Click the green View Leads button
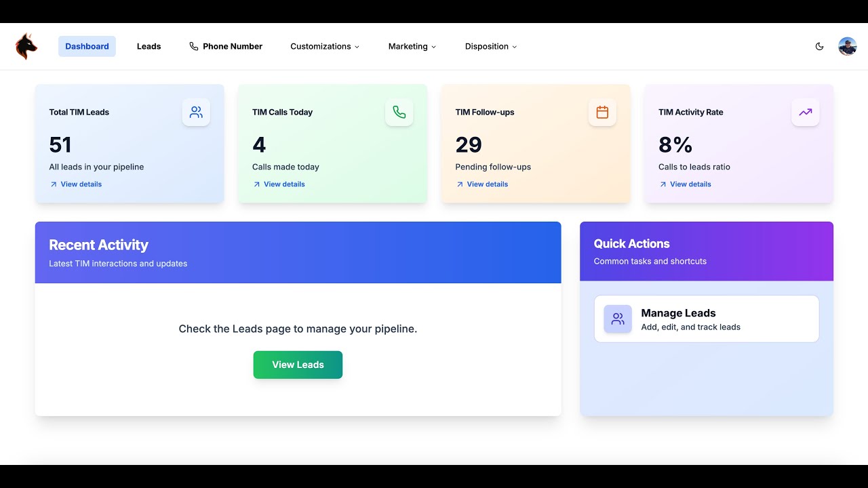The height and width of the screenshot is (488, 868). tap(298, 365)
